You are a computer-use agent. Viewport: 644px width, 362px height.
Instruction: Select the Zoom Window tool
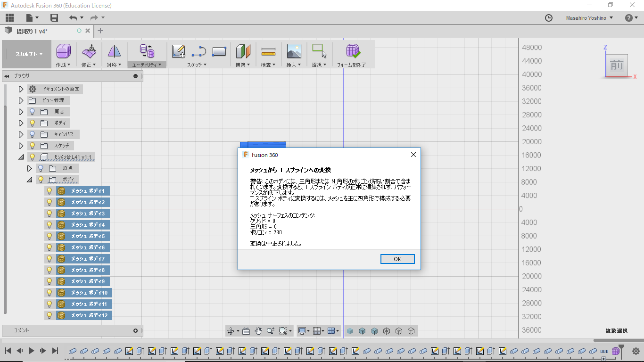[283, 331]
